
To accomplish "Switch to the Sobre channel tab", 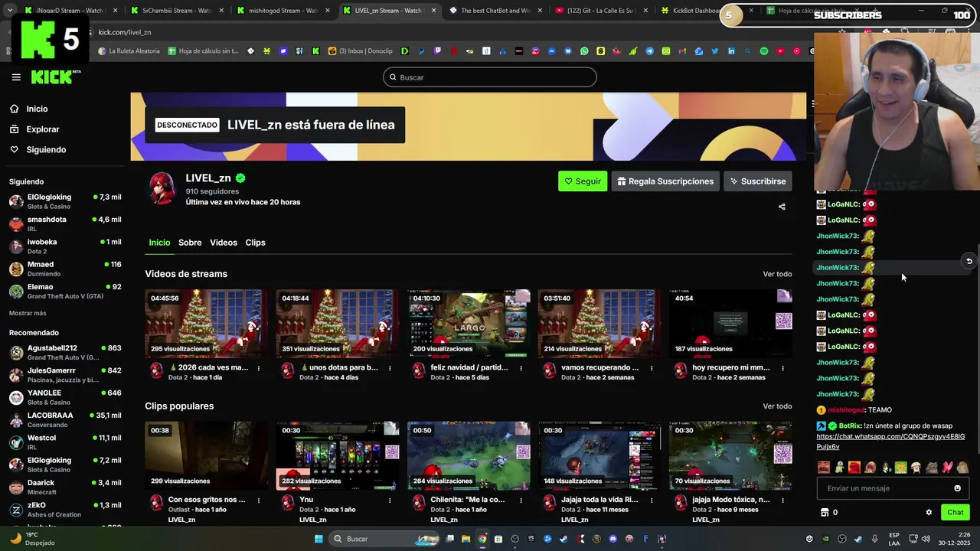I will pyautogui.click(x=190, y=243).
